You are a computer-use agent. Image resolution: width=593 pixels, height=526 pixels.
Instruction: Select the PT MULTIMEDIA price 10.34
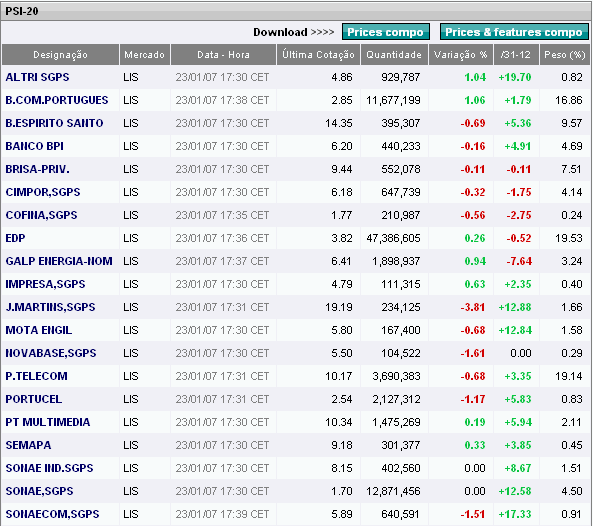[339, 422]
